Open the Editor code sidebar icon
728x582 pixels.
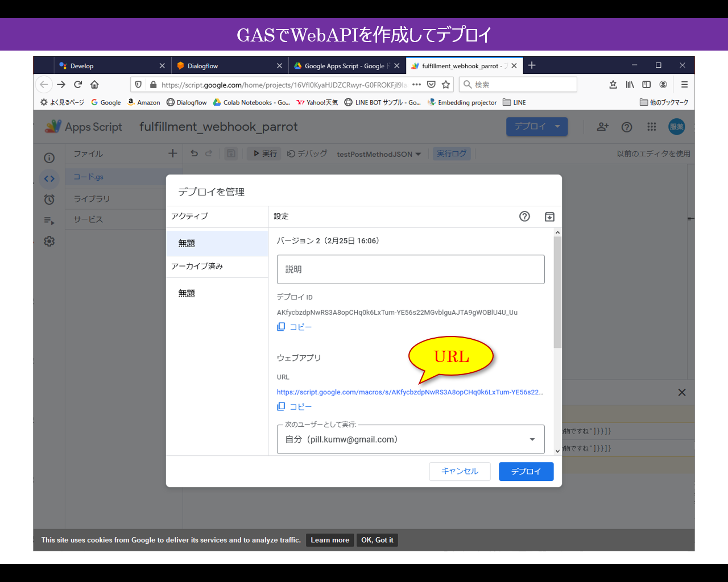(x=49, y=178)
